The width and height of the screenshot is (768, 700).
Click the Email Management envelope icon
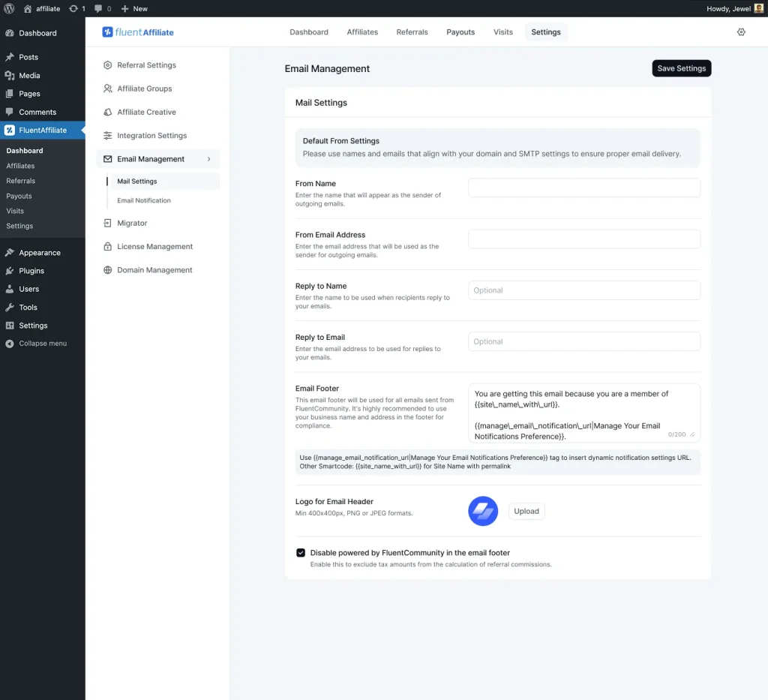click(108, 159)
